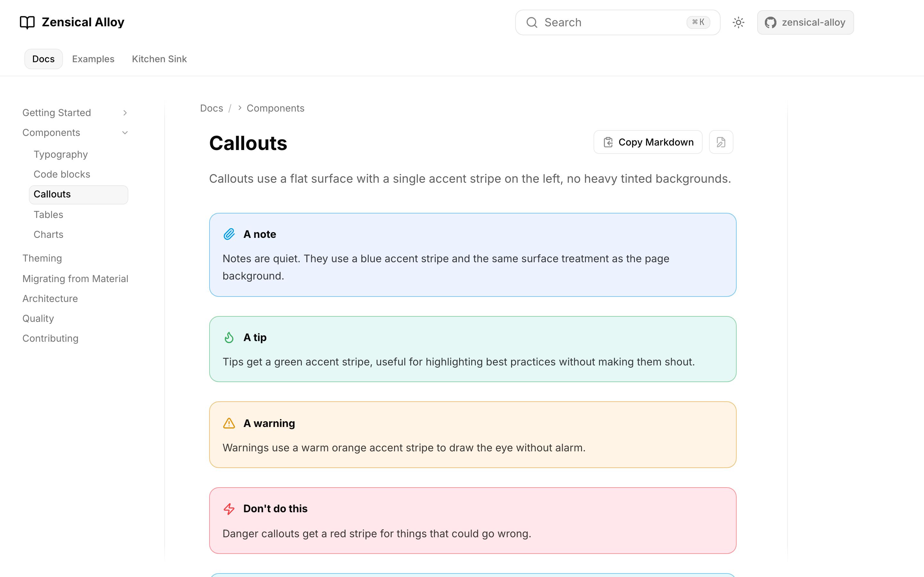Image resolution: width=924 pixels, height=577 pixels.
Task: Click the view page source icon button
Action: tap(721, 142)
